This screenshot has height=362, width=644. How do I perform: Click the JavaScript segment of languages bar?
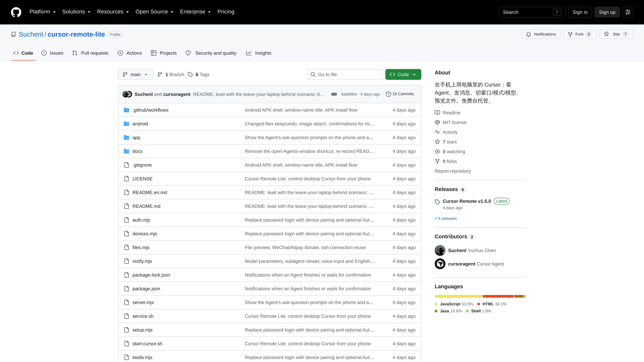pyautogui.click(x=459, y=296)
